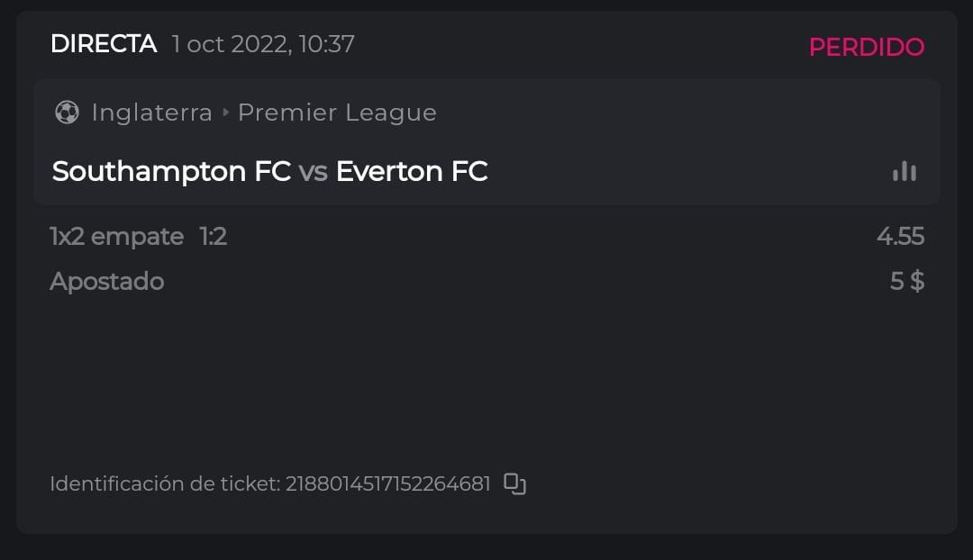Click the 5 $ stake amount

pos(906,281)
